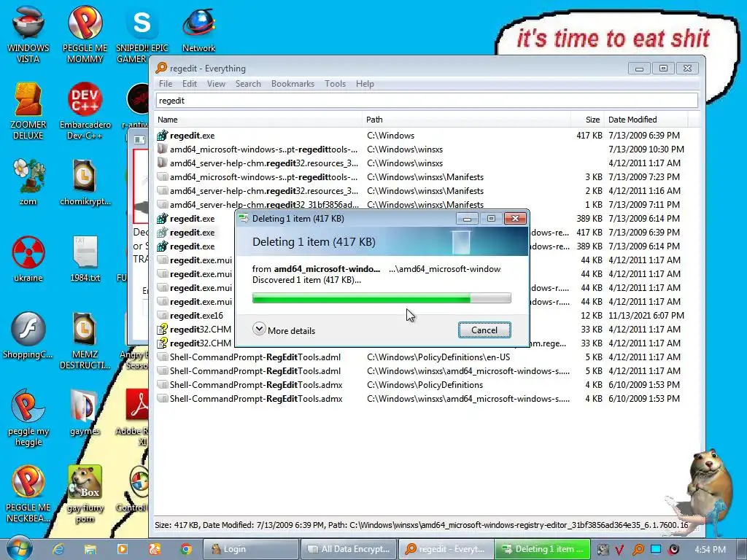Click the 7/13/2009 10:30 PM date cell
The width and height of the screenshot is (747, 560).
coord(646,149)
